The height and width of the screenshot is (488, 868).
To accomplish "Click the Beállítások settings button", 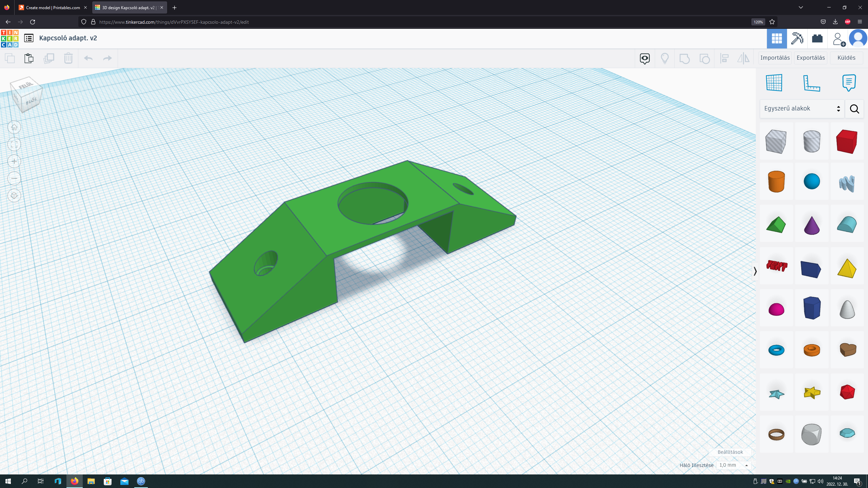I will pyautogui.click(x=730, y=452).
